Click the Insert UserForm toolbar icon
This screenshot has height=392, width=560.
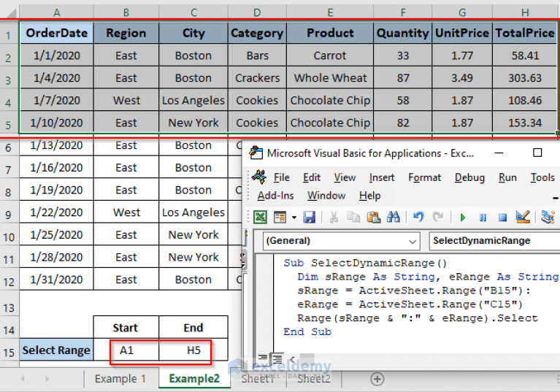coord(280,217)
